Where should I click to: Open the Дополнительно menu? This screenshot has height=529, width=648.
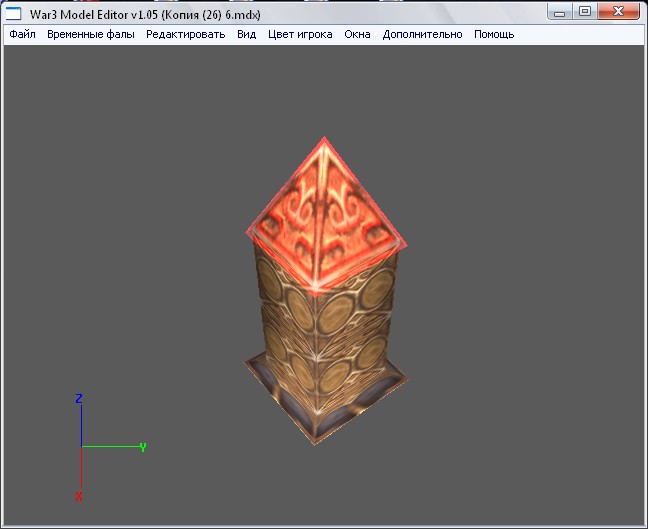click(422, 34)
